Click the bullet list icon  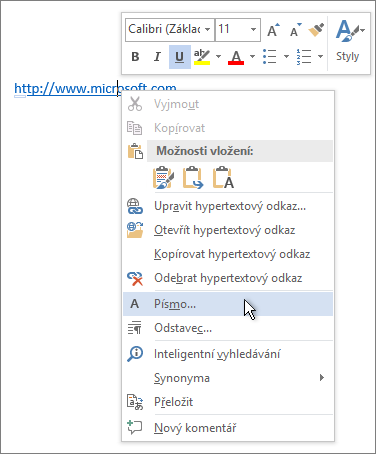point(270,57)
